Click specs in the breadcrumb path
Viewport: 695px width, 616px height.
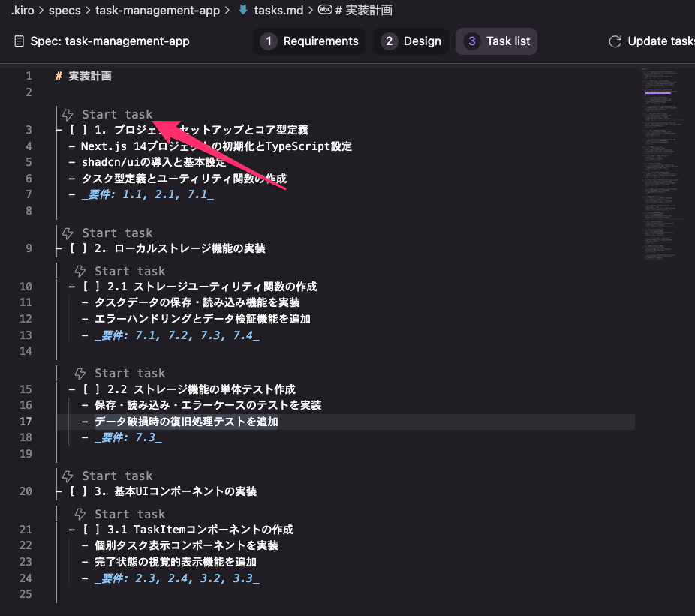pyautogui.click(x=65, y=10)
